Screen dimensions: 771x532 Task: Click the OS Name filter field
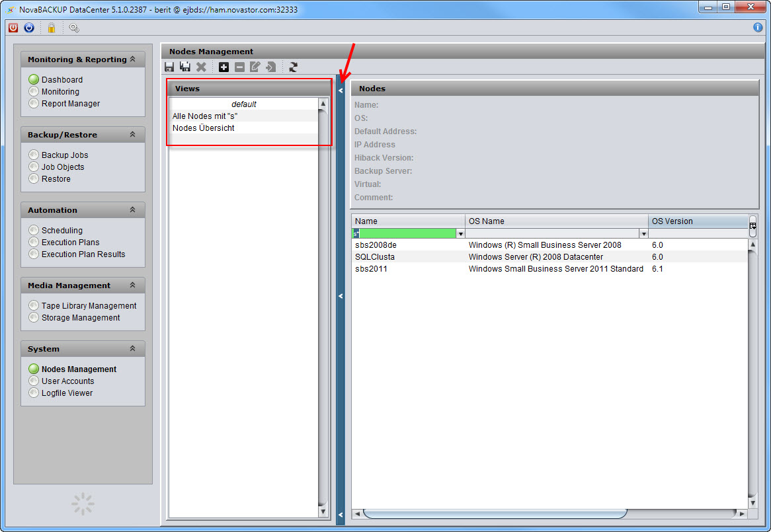coord(552,234)
